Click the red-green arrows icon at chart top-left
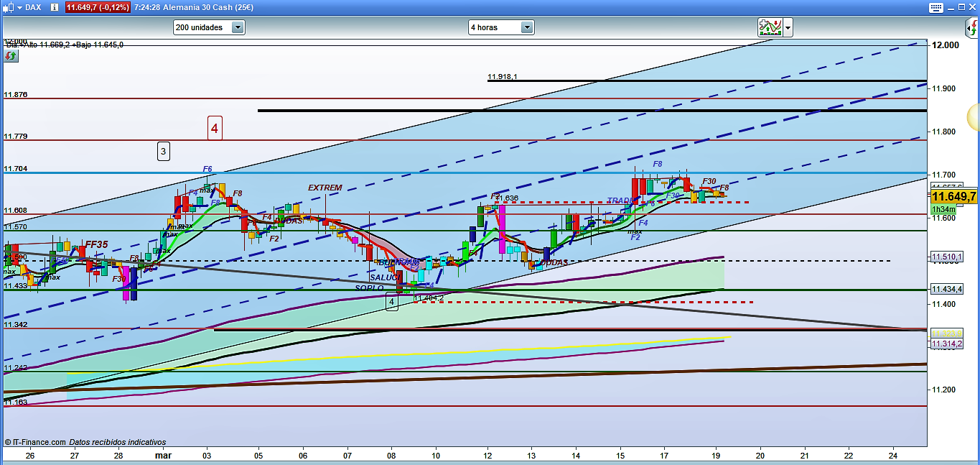Screen dimensions: 980x465 pyautogui.click(x=10, y=55)
